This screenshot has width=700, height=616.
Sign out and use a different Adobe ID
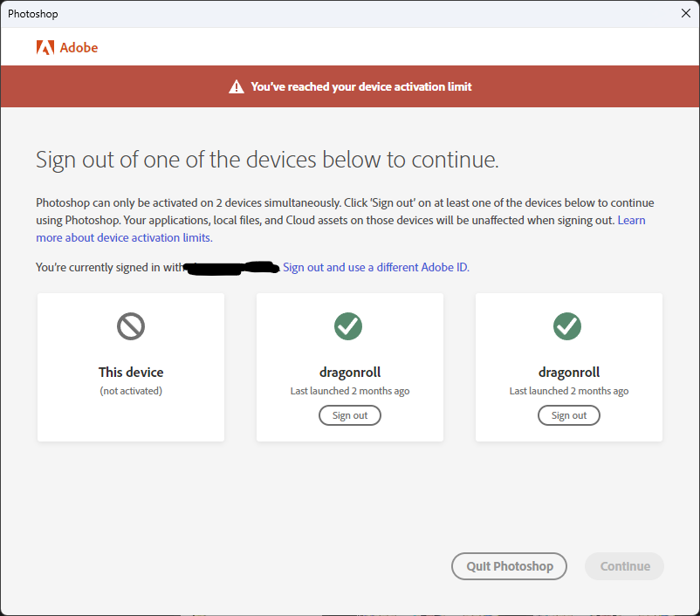coord(374,267)
